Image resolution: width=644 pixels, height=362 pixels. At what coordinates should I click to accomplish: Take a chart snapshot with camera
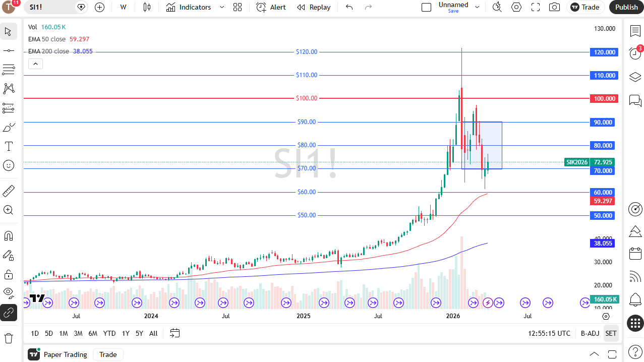[555, 7]
